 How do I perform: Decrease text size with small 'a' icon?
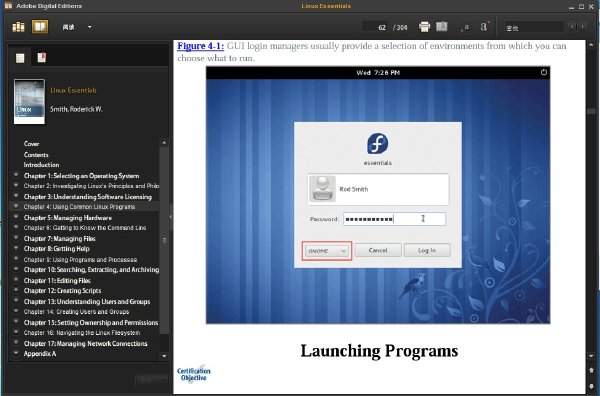(465, 27)
